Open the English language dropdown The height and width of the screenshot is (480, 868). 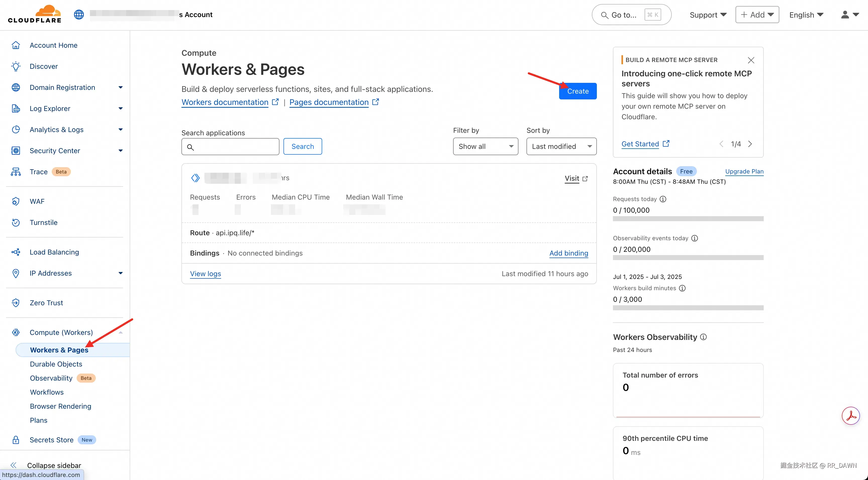(806, 15)
